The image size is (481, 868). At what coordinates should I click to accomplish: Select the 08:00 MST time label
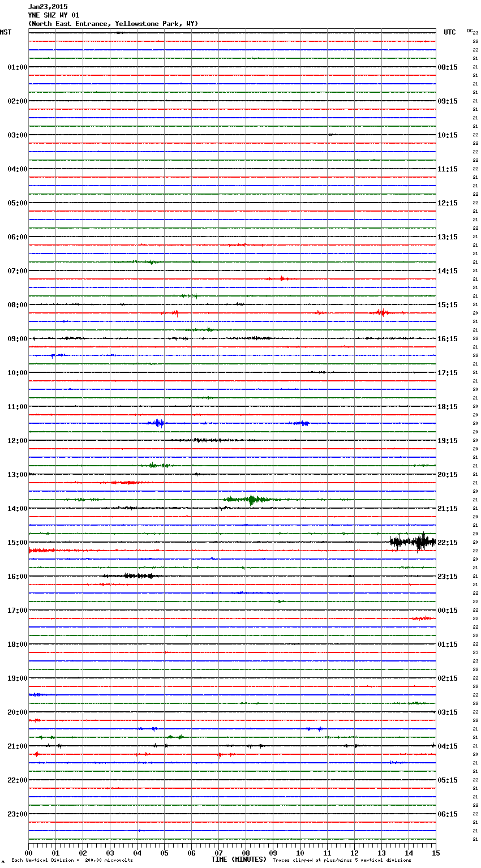[x=18, y=305]
